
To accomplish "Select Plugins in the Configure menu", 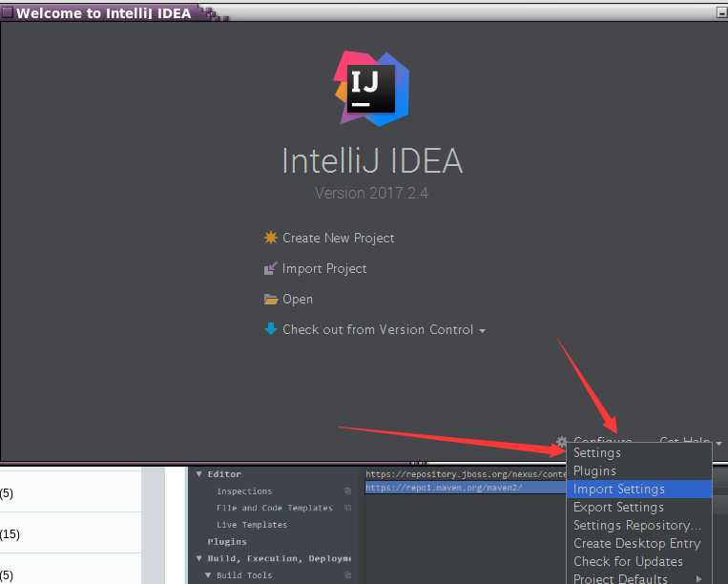I will coord(639,470).
